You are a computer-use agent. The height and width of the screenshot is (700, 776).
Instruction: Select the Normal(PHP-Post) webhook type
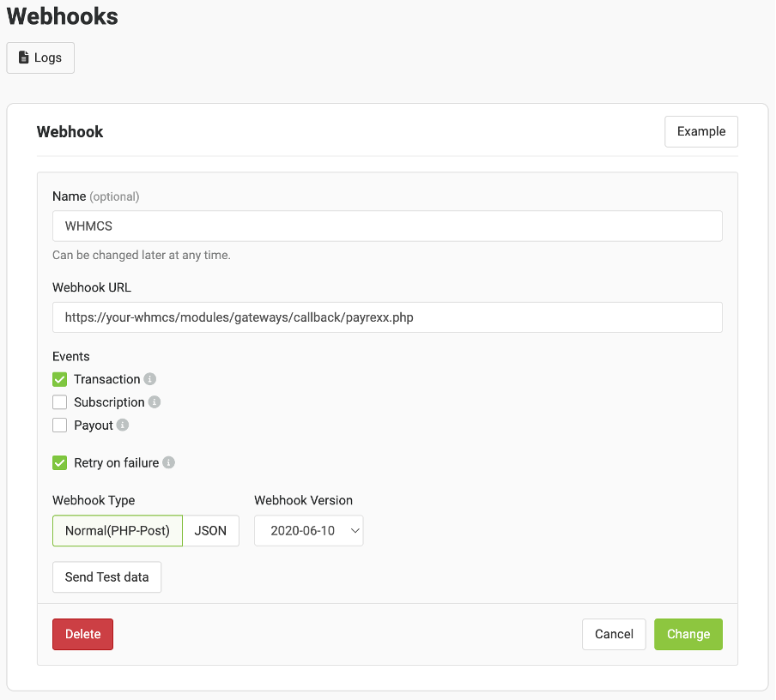[117, 530]
